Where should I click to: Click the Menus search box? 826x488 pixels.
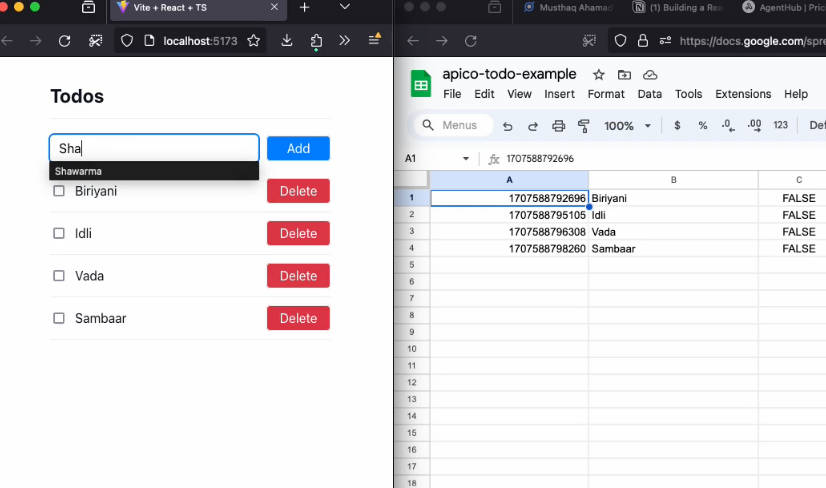click(457, 126)
